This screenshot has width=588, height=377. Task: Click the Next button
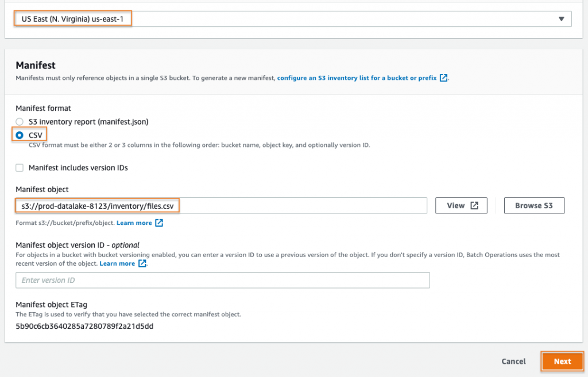click(562, 361)
